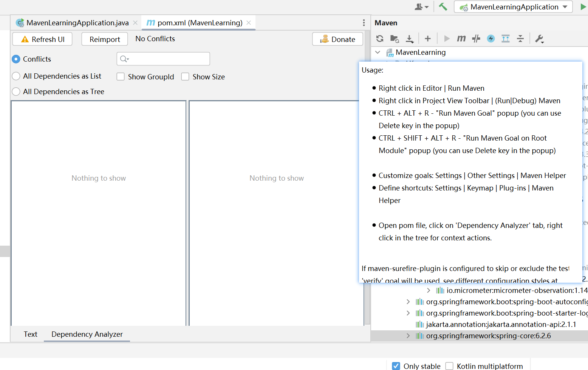Click the Reload All Maven Projects icon
The image size is (588, 370).
(380, 39)
